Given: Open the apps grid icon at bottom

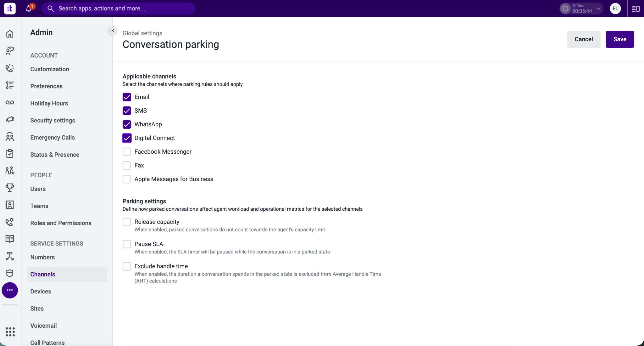Looking at the screenshot, I should tap(10, 332).
